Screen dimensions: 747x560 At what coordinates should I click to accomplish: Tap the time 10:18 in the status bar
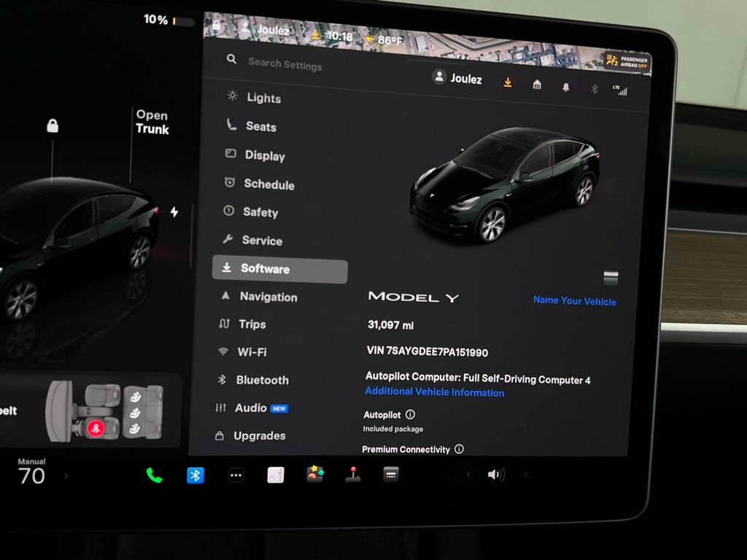tap(340, 36)
